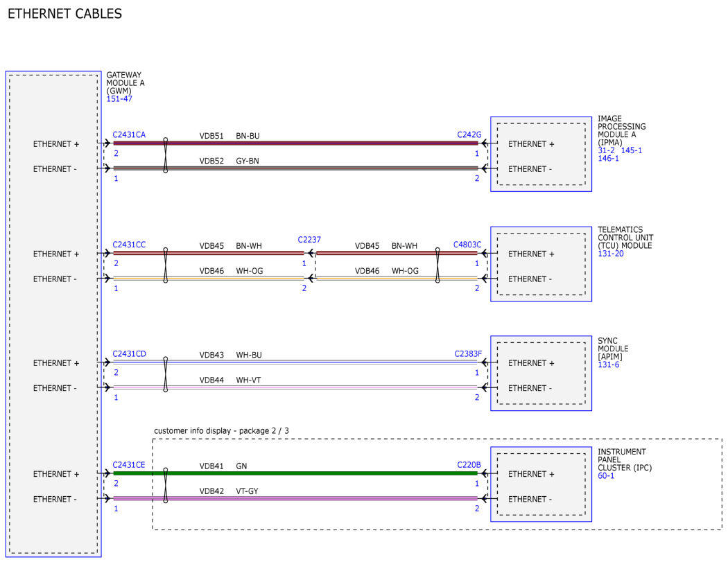728x562 pixels.
Task: Open the 146-1 reference under IPMA
Action: [608, 159]
